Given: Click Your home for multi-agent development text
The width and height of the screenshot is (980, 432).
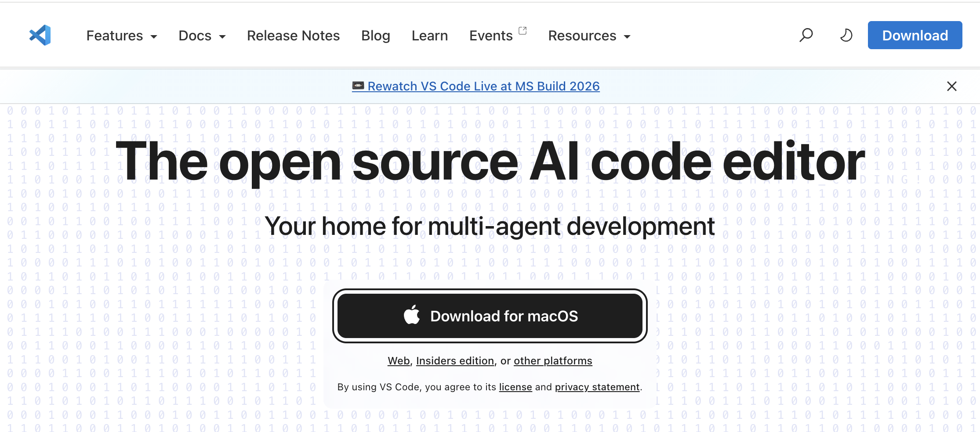Looking at the screenshot, I should 490,227.
